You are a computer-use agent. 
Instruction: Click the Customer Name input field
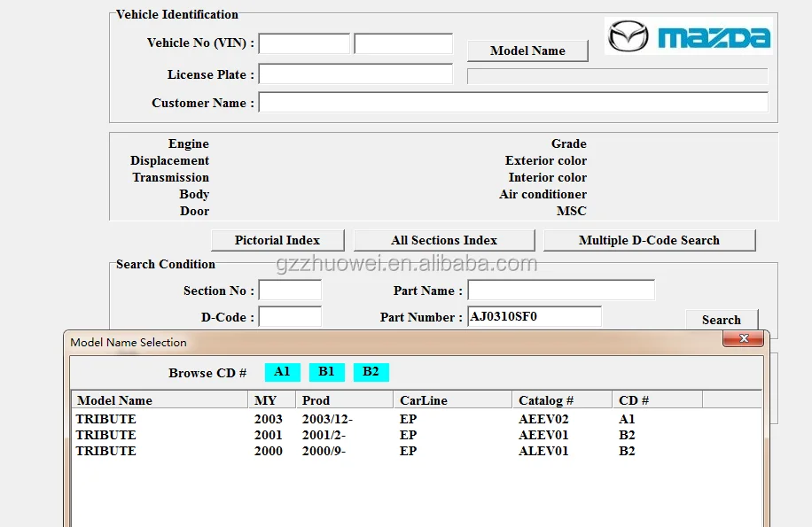(512, 103)
